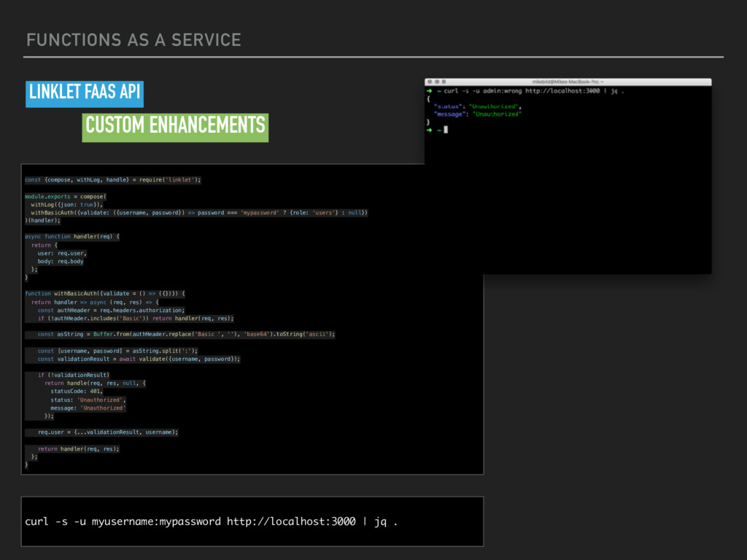Close the terminal window with red button
The width and height of the screenshot is (747, 560).
point(430,82)
